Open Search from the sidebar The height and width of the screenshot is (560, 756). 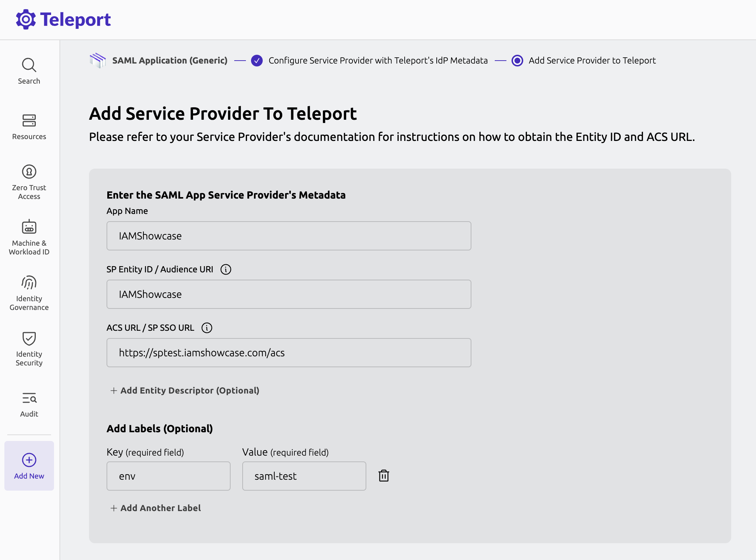28,71
